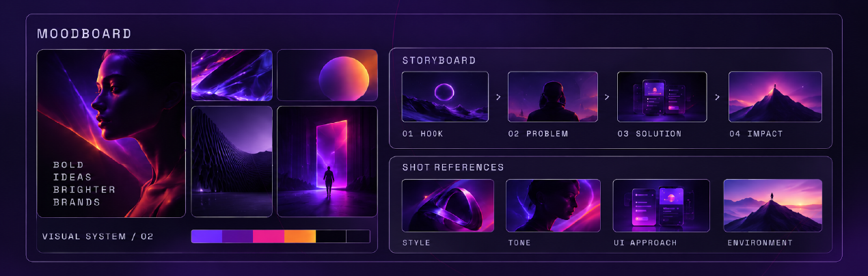Click the 02 PROBLEM caption
This screenshot has height=276, width=868.
(538, 134)
